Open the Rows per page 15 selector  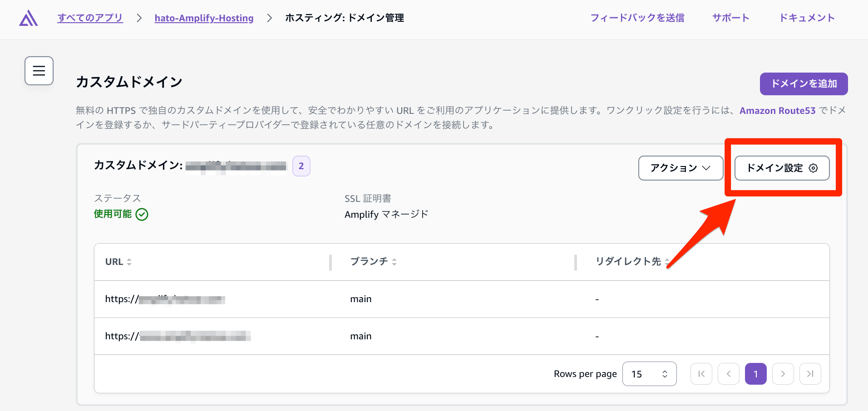click(x=649, y=374)
